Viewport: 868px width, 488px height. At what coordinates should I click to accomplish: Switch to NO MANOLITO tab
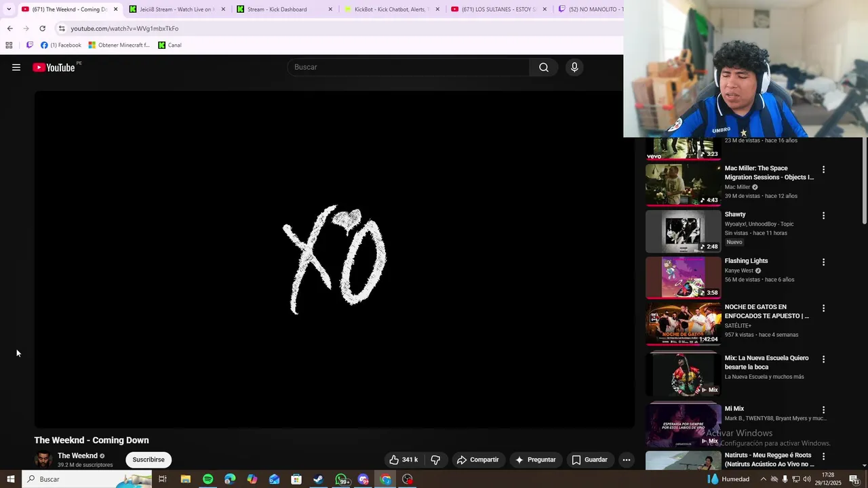tap(590, 9)
